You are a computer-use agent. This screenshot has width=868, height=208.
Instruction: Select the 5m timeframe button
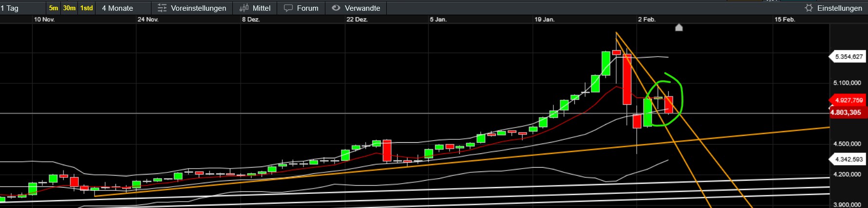[x=54, y=8]
